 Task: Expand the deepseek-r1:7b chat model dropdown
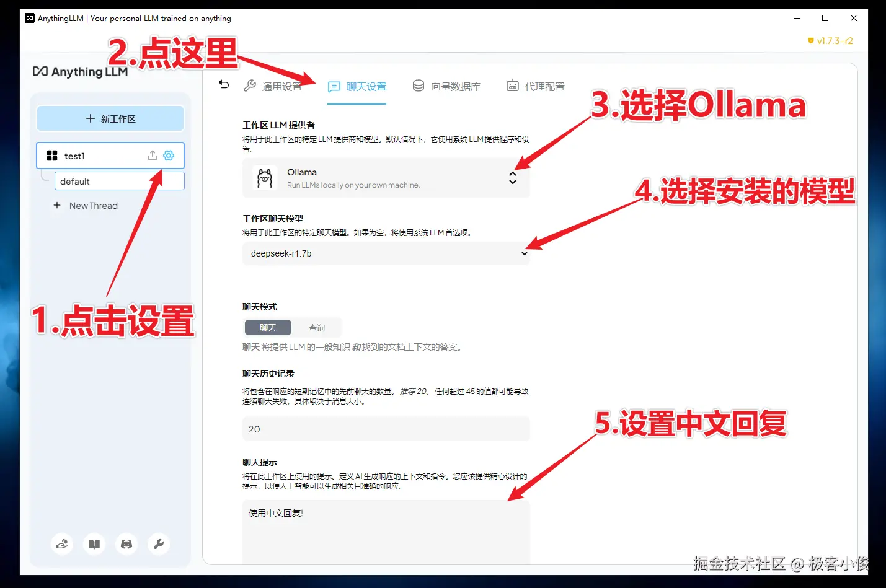click(386, 253)
